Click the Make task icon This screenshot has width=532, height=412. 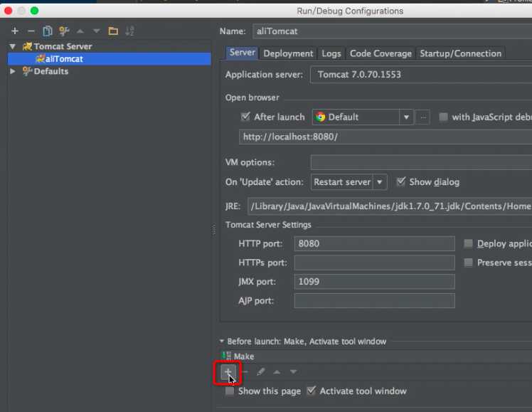point(227,356)
